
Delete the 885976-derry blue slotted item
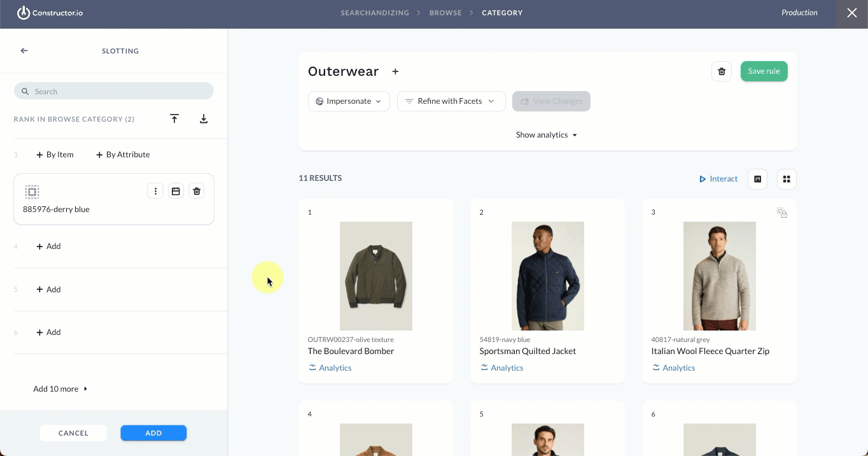[x=197, y=191]
